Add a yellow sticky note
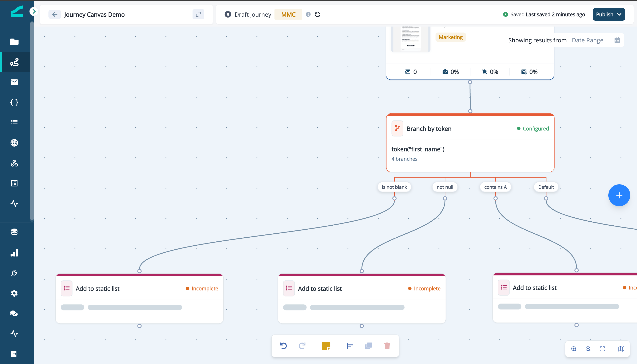637x364 pixels. [x=326, y=346]
